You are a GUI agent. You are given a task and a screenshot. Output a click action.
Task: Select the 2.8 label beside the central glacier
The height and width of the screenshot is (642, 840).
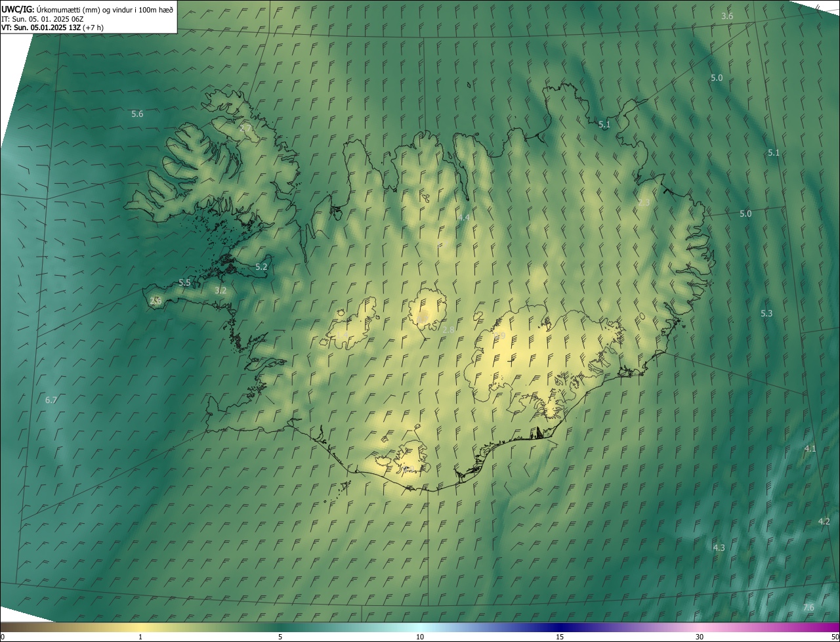448,330
